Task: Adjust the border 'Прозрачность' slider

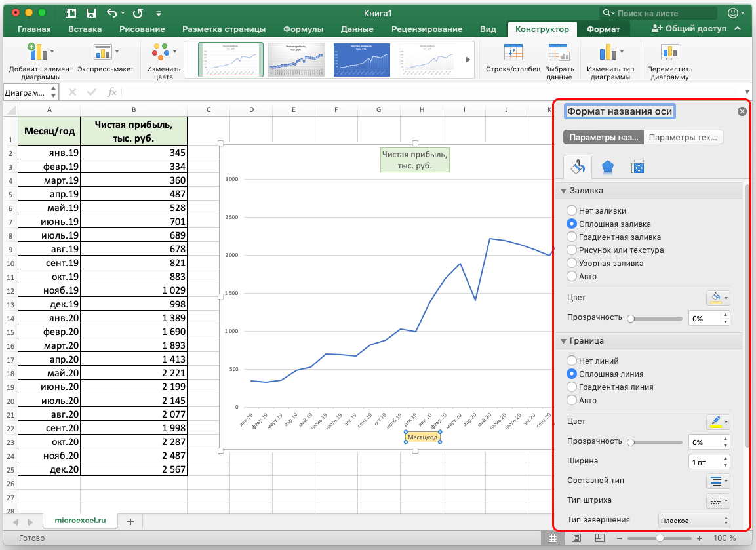Action: pos(656,442)
